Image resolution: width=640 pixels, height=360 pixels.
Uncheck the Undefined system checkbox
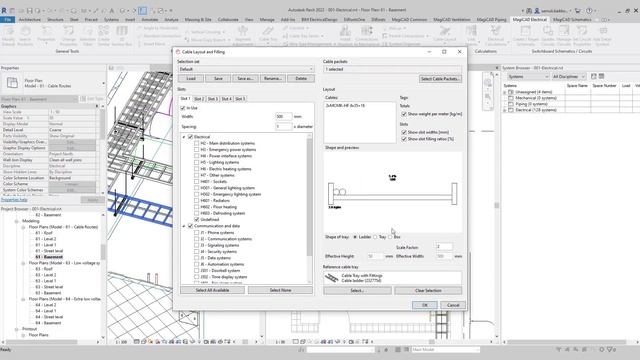click(197, 220)
